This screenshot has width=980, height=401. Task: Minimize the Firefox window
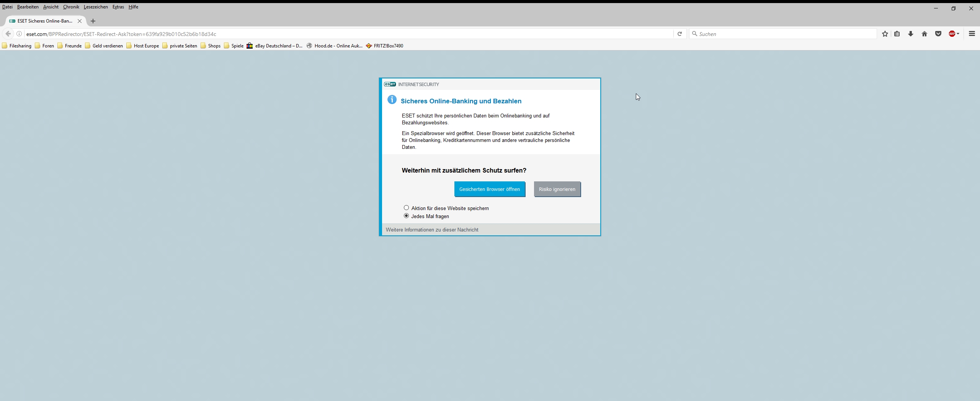[x=936, y=8]
